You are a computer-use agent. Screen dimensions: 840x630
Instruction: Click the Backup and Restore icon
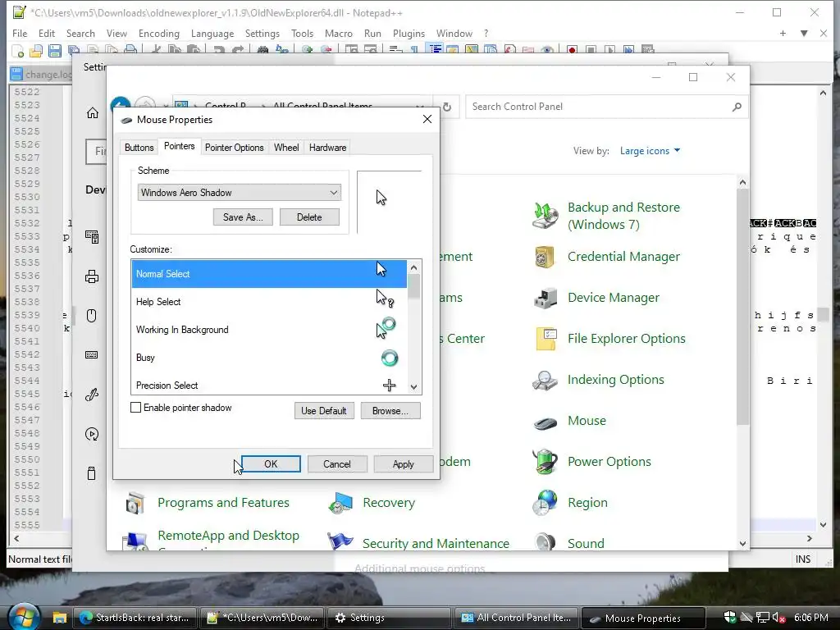[x=546, y=216]
